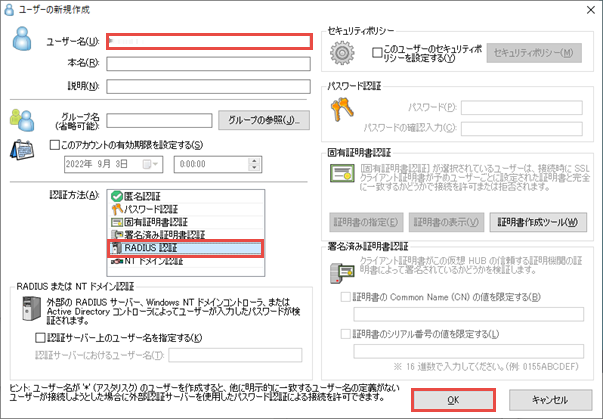This screenshot has height=419, width=603.
Task: Click the グループの参照 button
Action: click(x=263, y=120)
